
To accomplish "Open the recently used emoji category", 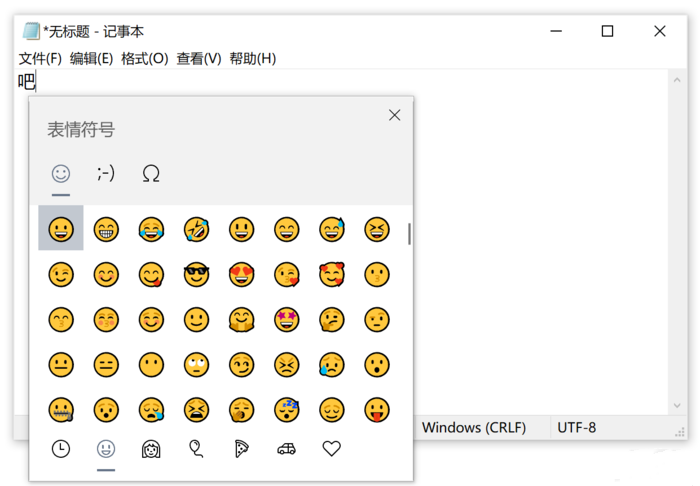I will click(61, 449).
